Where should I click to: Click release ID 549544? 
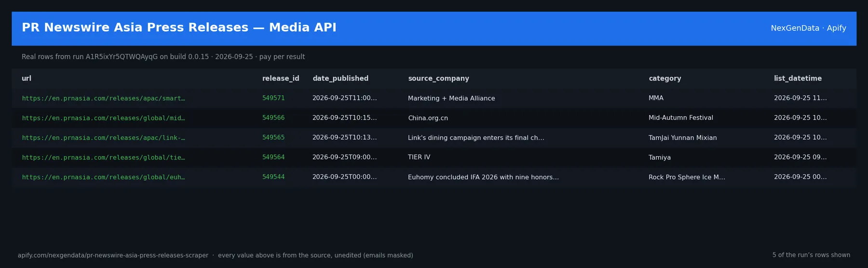[273, 177]
